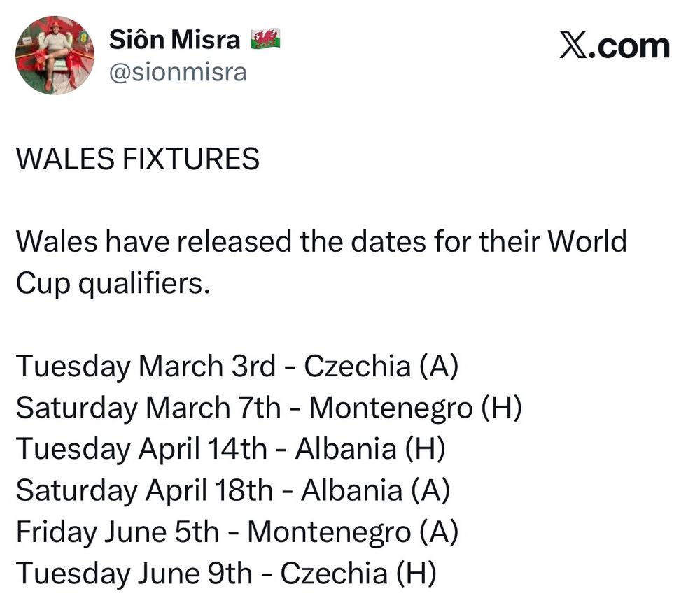Image resolution: width=700 pixels, height=612 pixels.
Task: Select the "Czechia (H)" home opponent text
Action: [358, 574]
